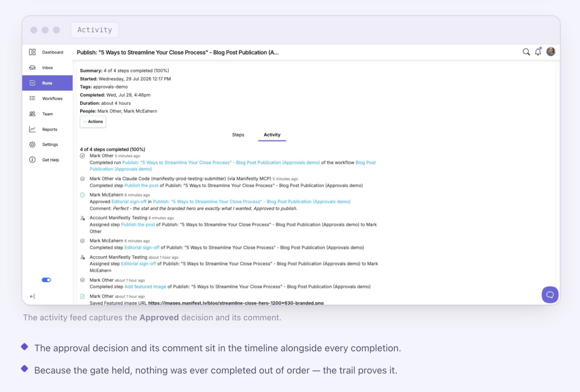580x392 pixels.
Task: Open the Workflows list icon
Action: click(32, 98)
